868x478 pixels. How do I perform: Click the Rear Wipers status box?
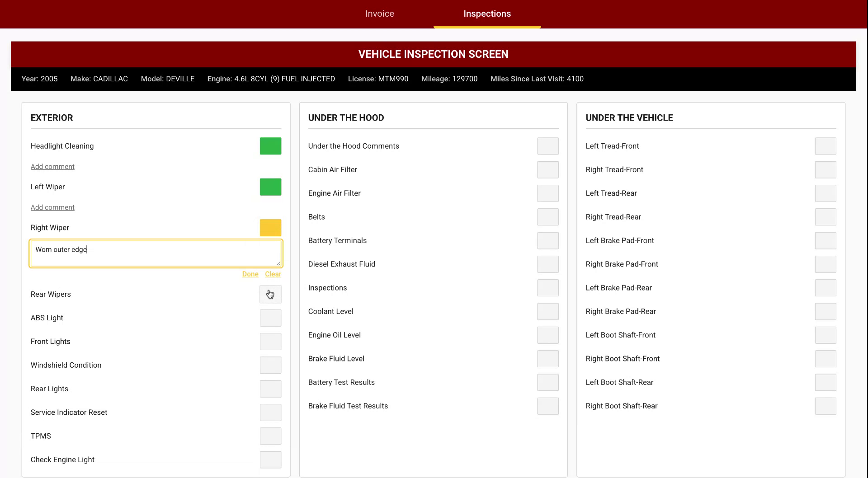point(270,294)
